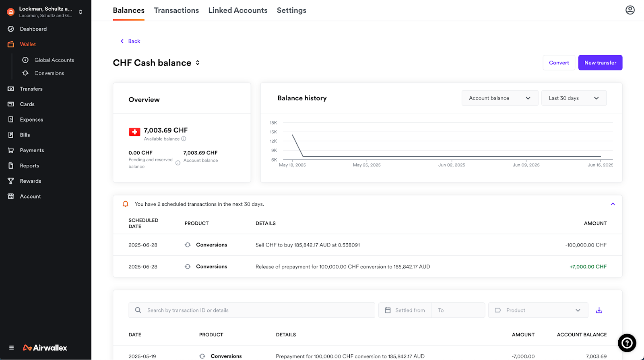Click the 2025-05-19 Conversions icon
The width and height of the screenshot is (644, 360).
click(202, 356)
